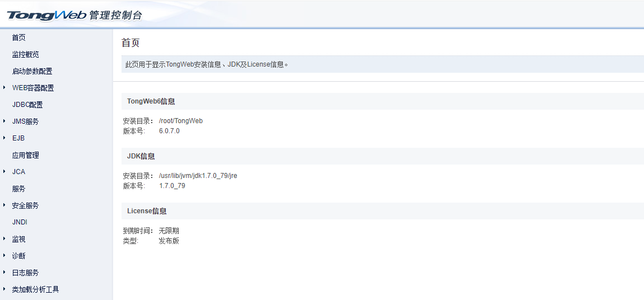Click JMS服务 label
This screenshot has height=300, width=644.
[25, 122]
